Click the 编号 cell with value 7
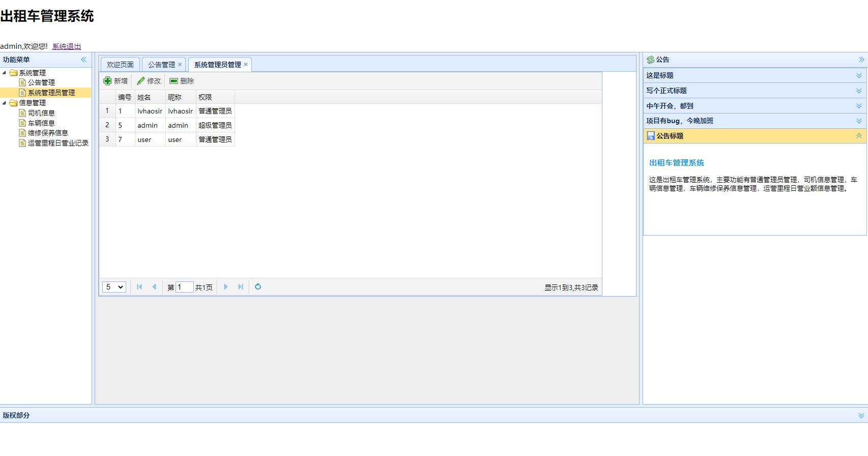 click(125, 139)
